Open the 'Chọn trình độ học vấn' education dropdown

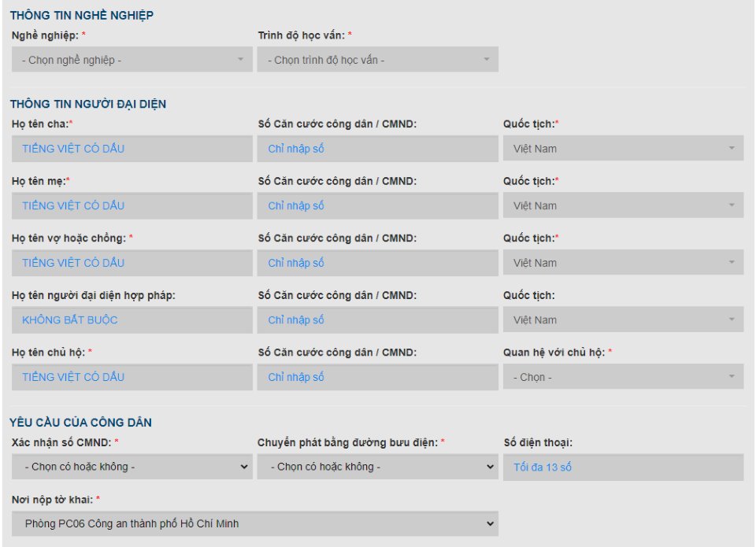tap(376, 59)
